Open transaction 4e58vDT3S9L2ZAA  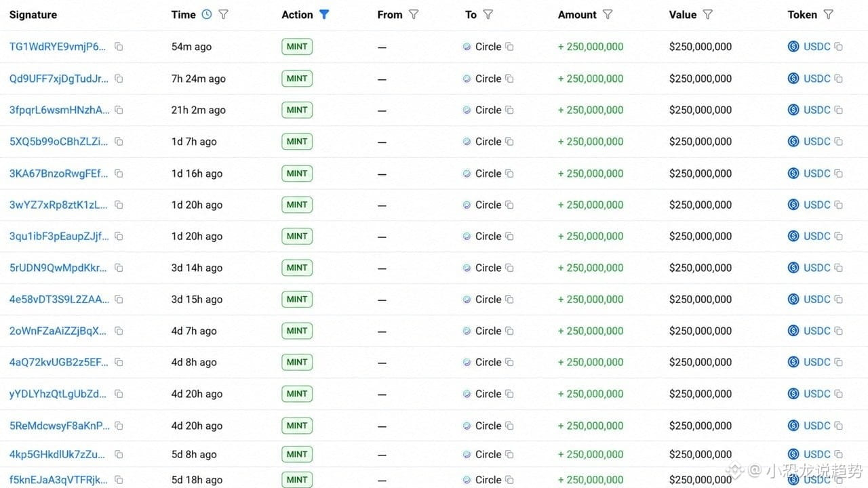point(59,299)
